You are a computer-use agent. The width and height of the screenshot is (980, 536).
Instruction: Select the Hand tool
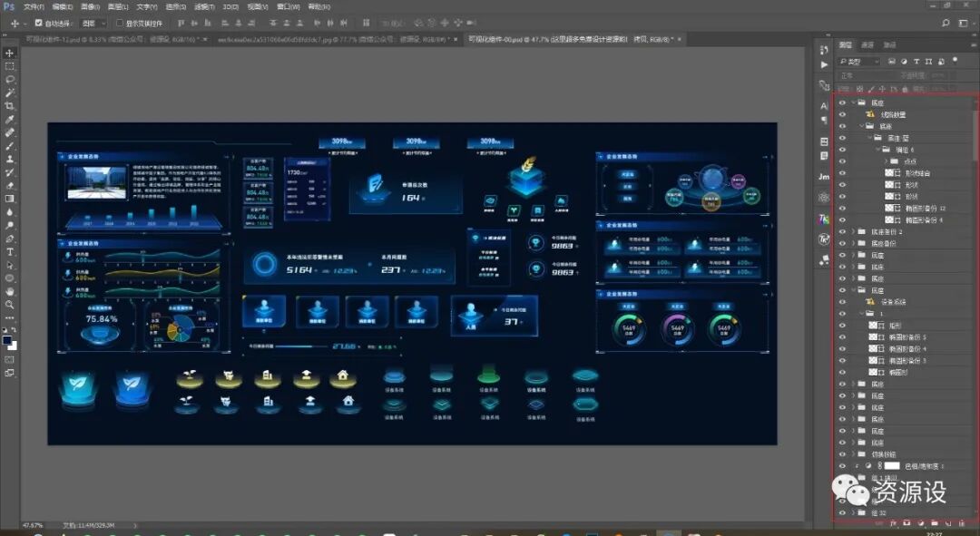9,291
